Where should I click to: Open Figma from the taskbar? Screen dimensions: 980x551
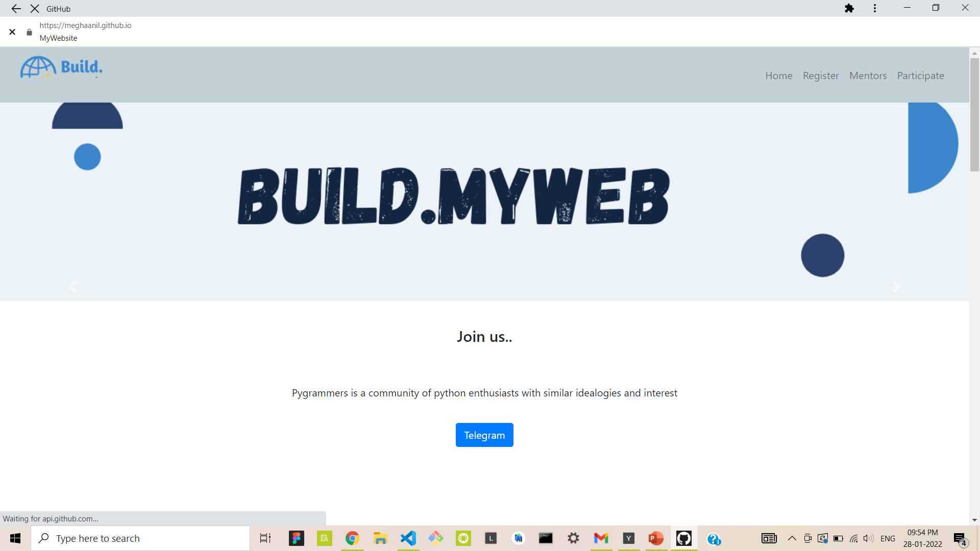point(296,538)
